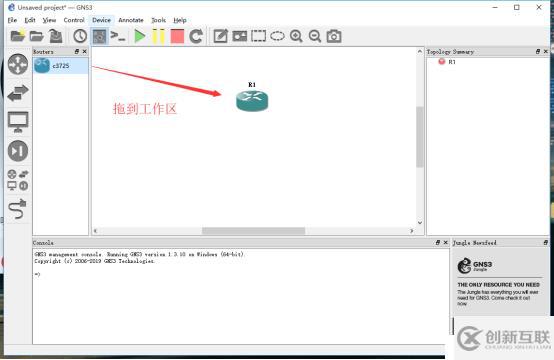Screen dimensions: 554x360
Task: Reload all devices icon
Action: 196,36
